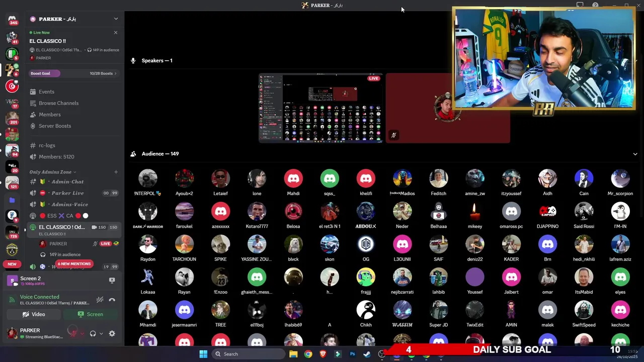
Task: Open server icon with 201 badge
Action: (x=12, y=118)
